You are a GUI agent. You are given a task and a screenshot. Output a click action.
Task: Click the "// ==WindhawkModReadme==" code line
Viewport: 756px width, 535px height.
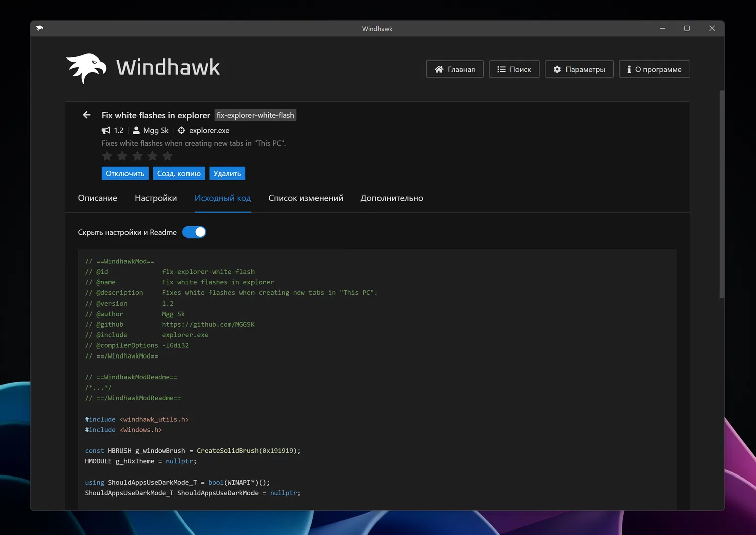click(x=131, y=377)
